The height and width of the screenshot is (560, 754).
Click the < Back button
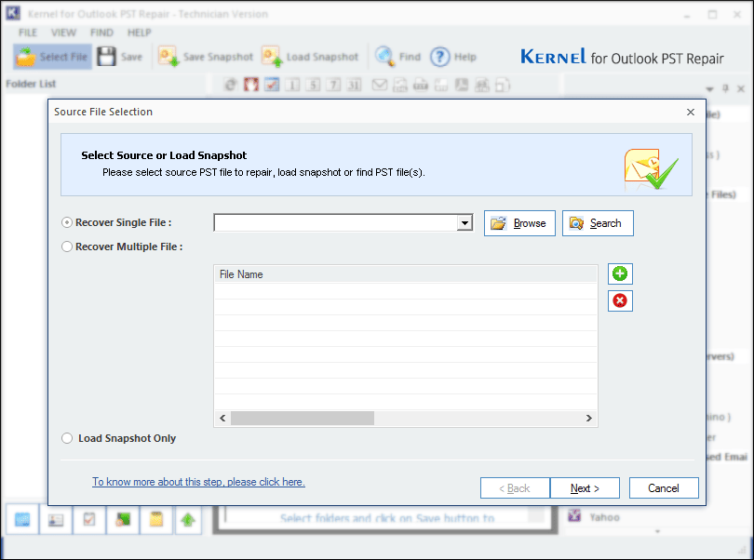point(515,488)
